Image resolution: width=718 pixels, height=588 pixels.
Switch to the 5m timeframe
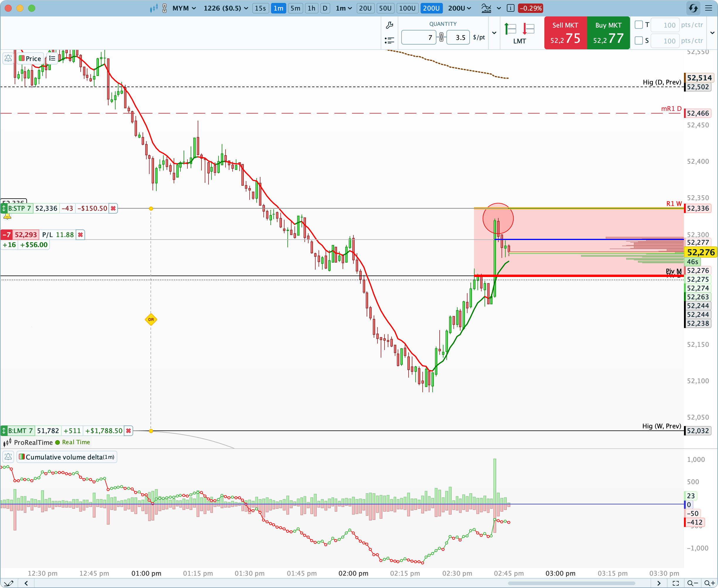(x=295, y=8)
